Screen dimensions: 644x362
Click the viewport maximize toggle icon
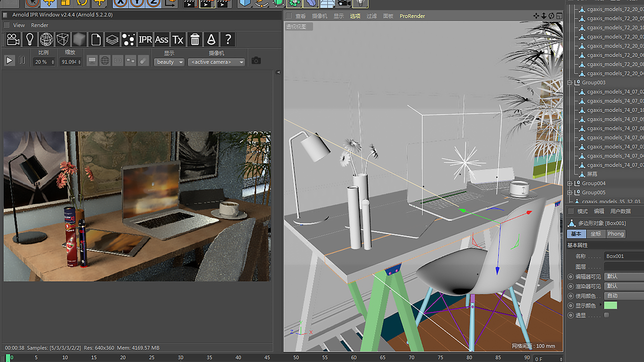(559, 16)
